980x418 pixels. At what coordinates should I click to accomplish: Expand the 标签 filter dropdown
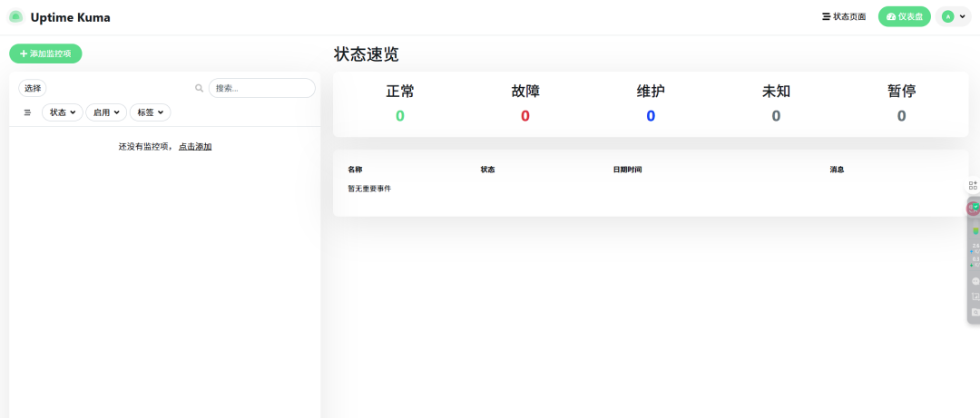(x=150, y=112)
